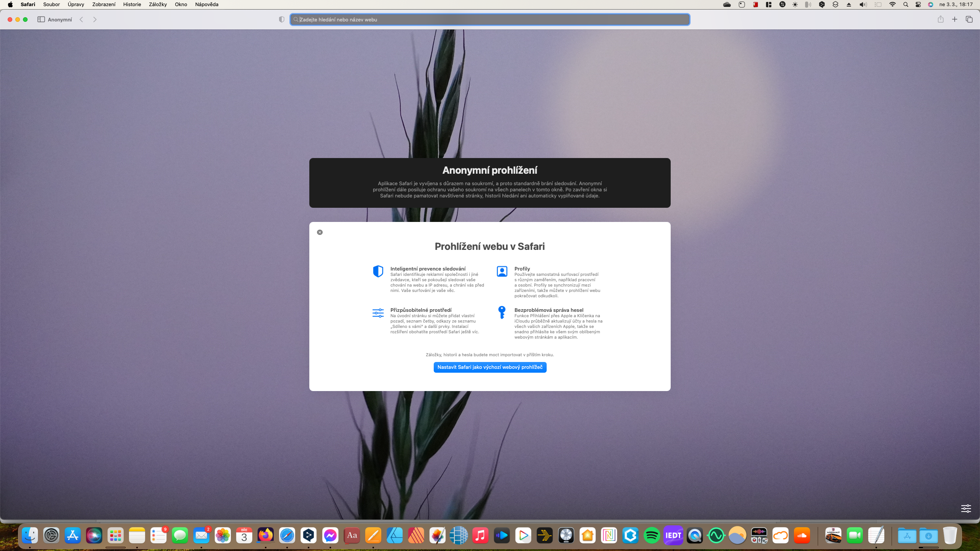Click Nastavit Safari jako výchozí webový prohlížeč
Image resolution: width=980 pixels, height=551 pixels.
pos(490,367)
